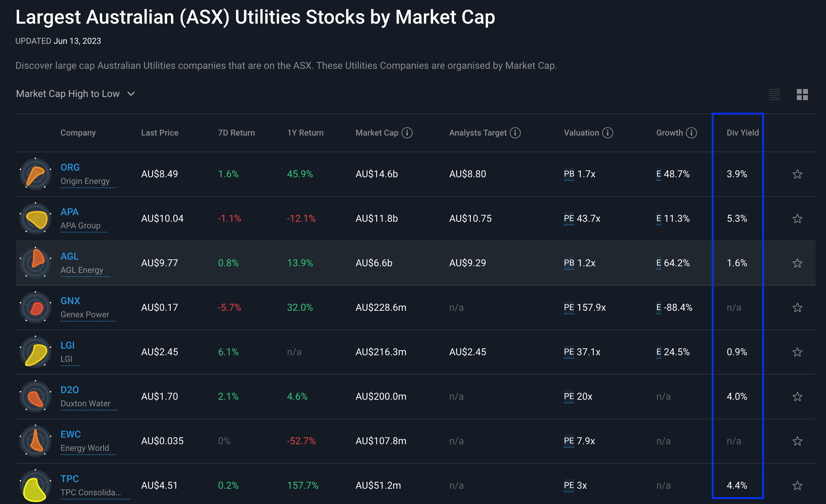
Task: Click the 7D Return column header
Action: pos(236,133)
